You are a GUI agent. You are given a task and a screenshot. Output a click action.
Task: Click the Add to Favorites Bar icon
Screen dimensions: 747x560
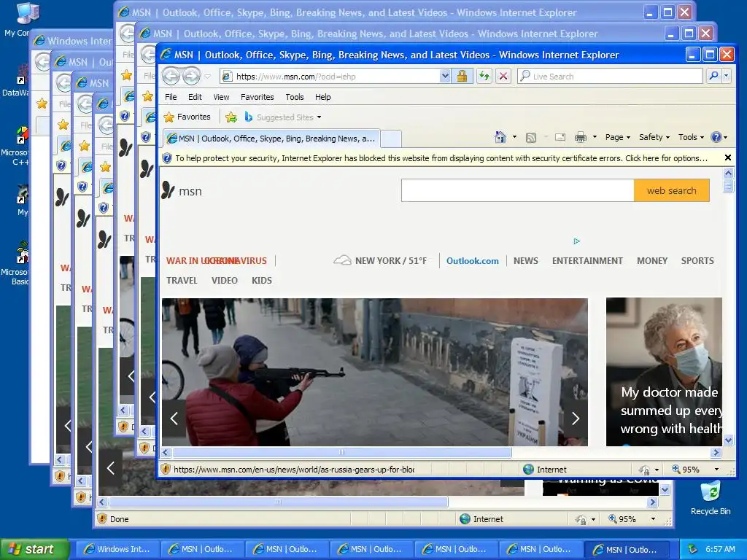(x=231, y=117)
